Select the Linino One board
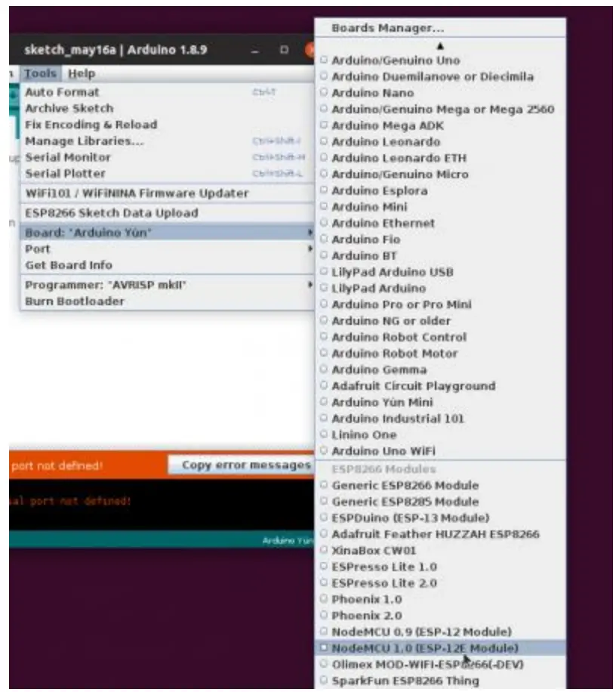616x692 pixels. (x=440, y=434)
